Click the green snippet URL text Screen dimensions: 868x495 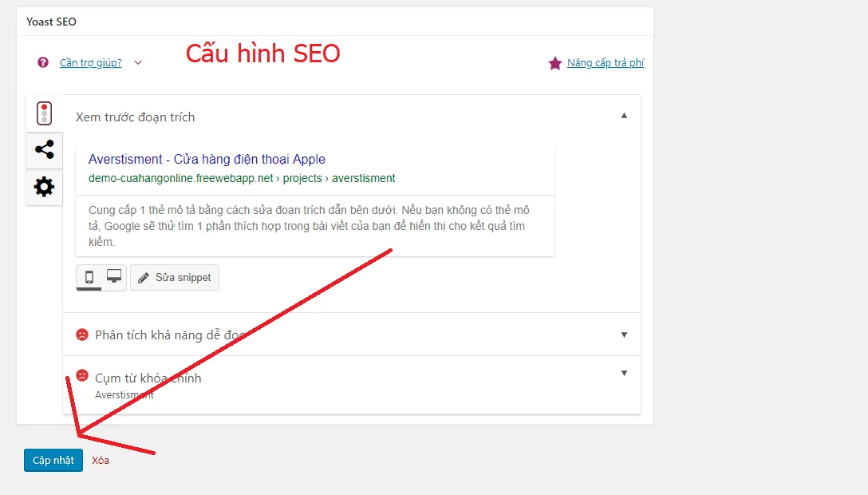click(242, 178)
